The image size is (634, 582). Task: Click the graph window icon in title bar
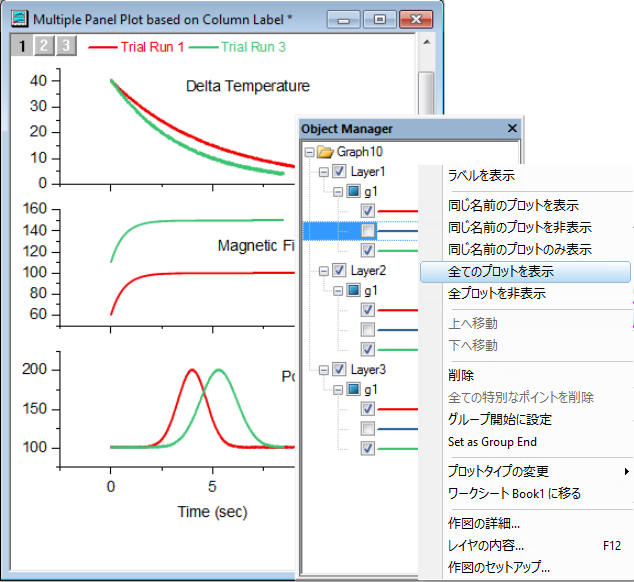click(x=19, y=19)
